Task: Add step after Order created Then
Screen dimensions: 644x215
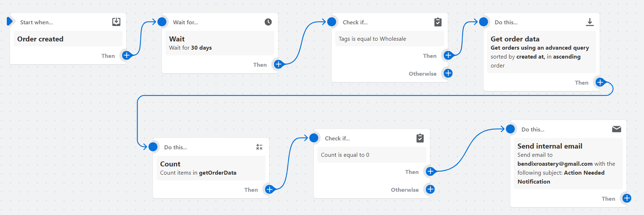Action: tap(127, 55)
